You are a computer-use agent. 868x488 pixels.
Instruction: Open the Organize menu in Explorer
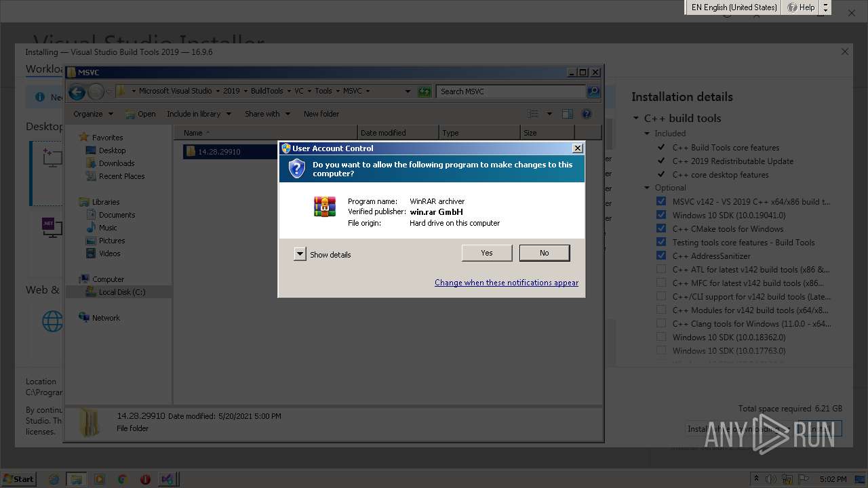coord(94,114)
